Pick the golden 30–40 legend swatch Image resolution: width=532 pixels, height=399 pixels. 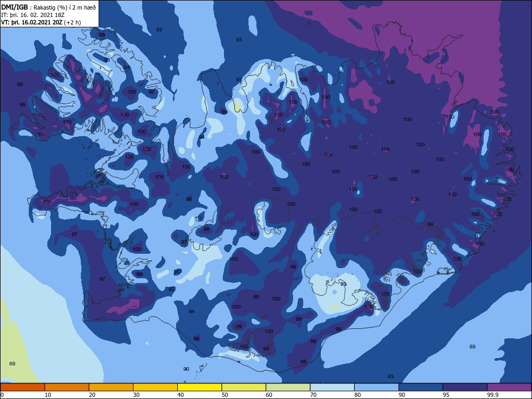pos(155,387)
